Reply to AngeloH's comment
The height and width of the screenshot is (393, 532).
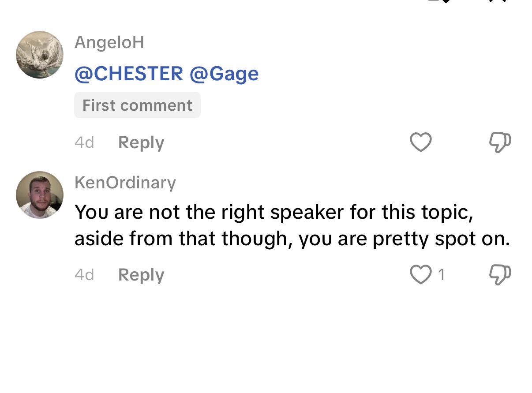tap(141, 143)
